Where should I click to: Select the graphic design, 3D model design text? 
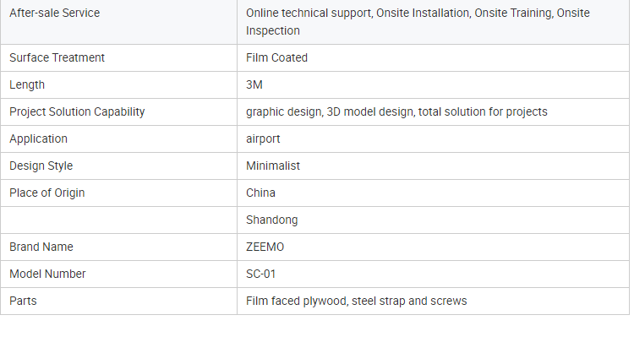[396, 112]
